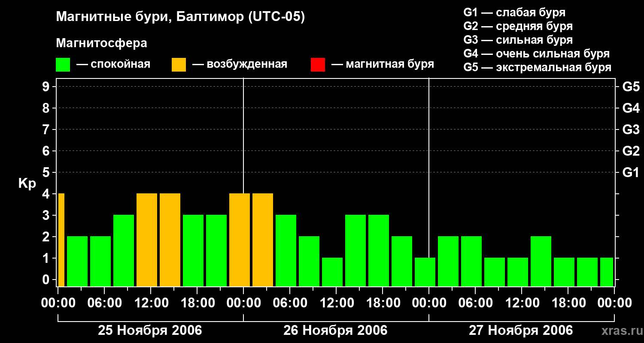
Task: Click the '25 Ноября 2006' date label
Action: [x=150, y=331]
